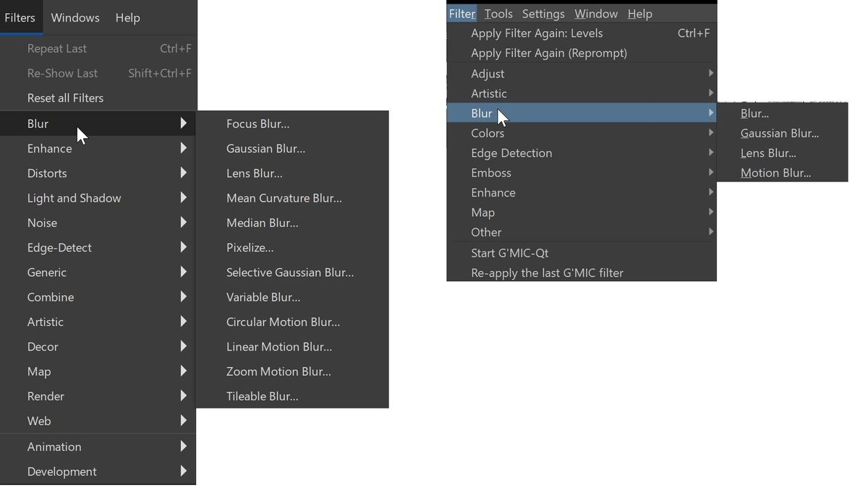
Task: Open the Settings menu
Action: click(543, 13)
